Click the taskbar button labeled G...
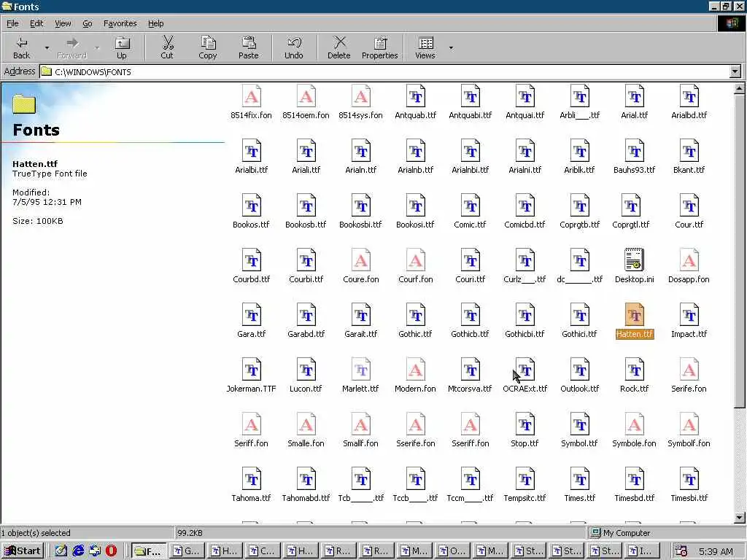 (187, 551)
